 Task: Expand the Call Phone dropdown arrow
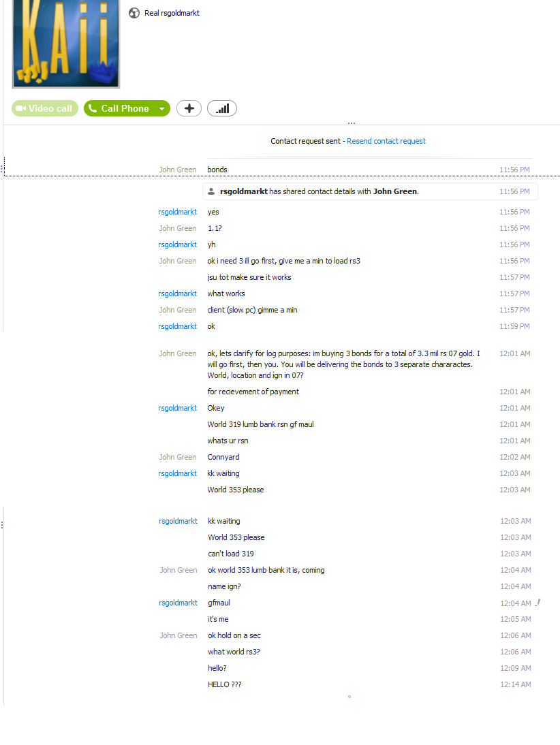[162, 109]
